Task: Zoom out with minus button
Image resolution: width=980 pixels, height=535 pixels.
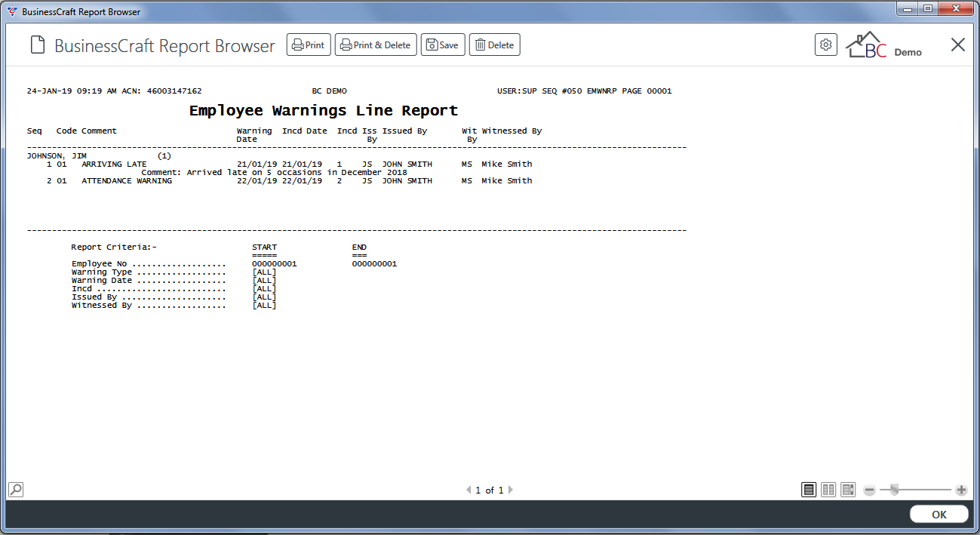Action: [870, 490]
